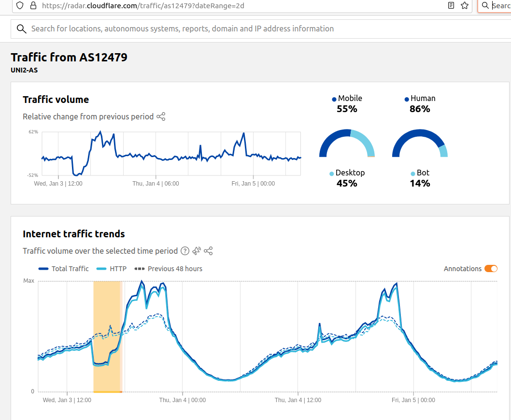Click the magnifier icon in browser search box
The height and width of the screenshot is (420, 511).
tap(485, 5)
